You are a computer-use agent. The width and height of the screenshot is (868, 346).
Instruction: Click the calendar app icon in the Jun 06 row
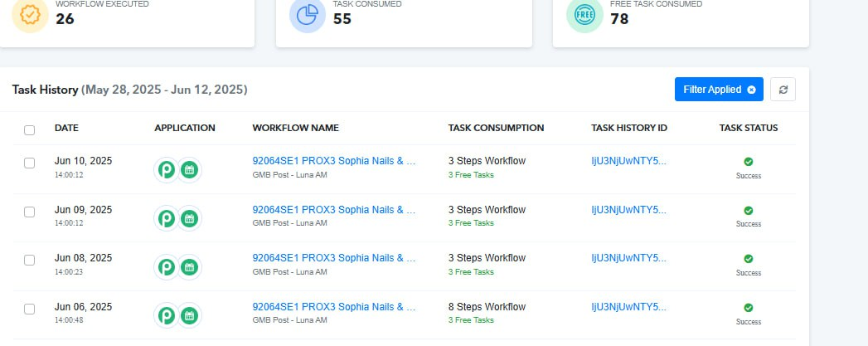tap(189, 316)
